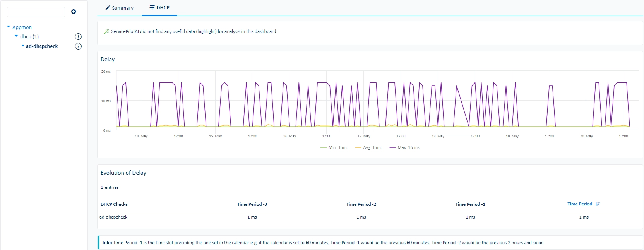Click the sort icon next to Time Period
This screenshot has width=644, height=250.
click(598, 204)
